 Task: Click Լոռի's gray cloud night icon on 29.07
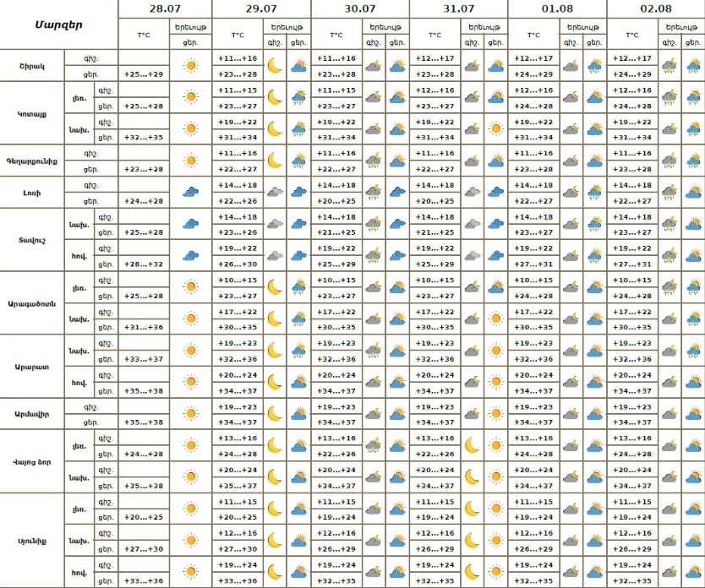click(x=275, y=193)
